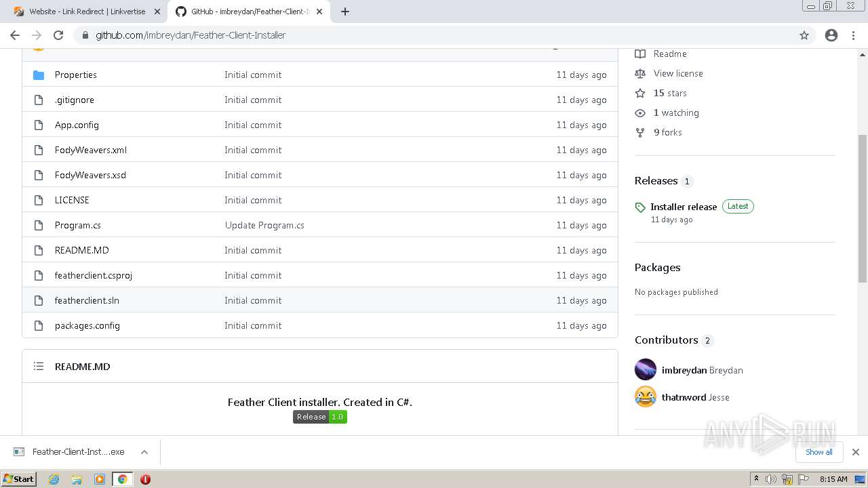Click the Windows Start button
Image resolution: width=868 pixels, height=488 pixels.
(x=19, y=479)
